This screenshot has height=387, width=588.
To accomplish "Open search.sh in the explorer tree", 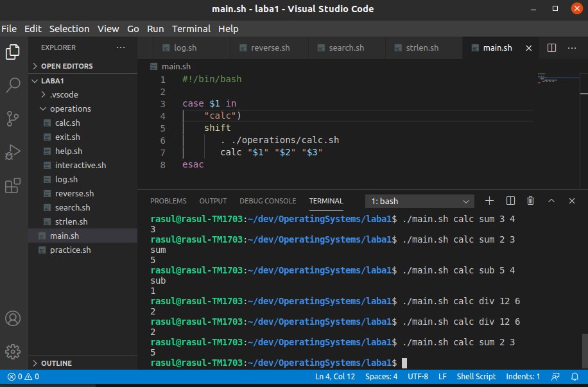I will point(83,208).
